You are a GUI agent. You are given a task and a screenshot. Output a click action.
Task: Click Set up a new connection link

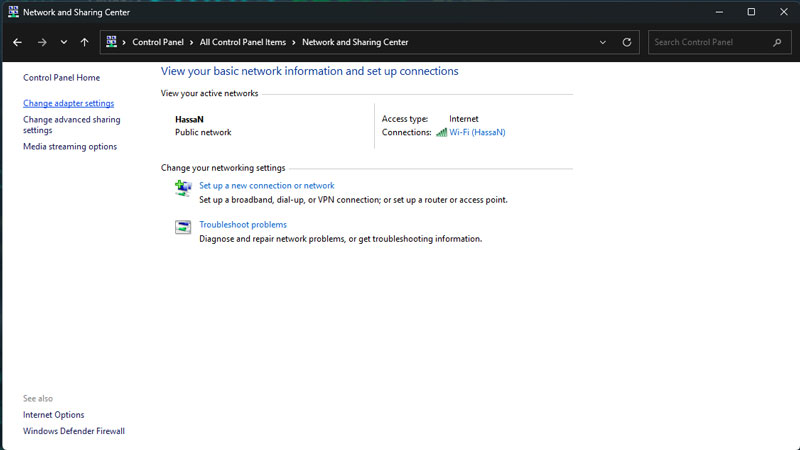point(267,186)
